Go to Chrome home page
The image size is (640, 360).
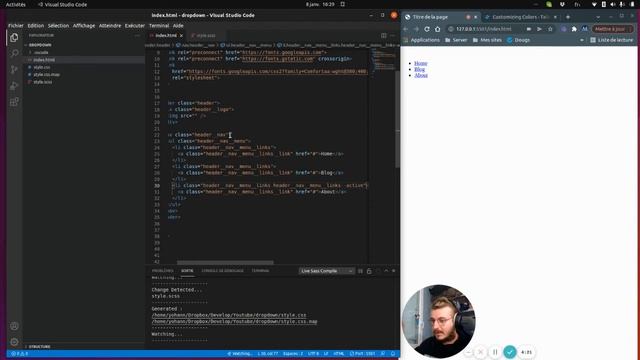click(x=438, y=29)
